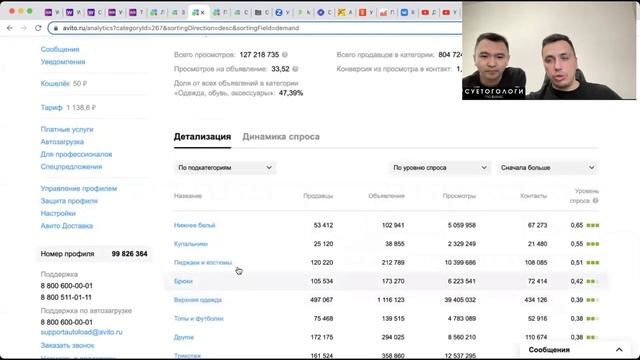Click the demand indicator dots for 0,65
Screen dimensions: 640x360
click(x=593, y=225)
